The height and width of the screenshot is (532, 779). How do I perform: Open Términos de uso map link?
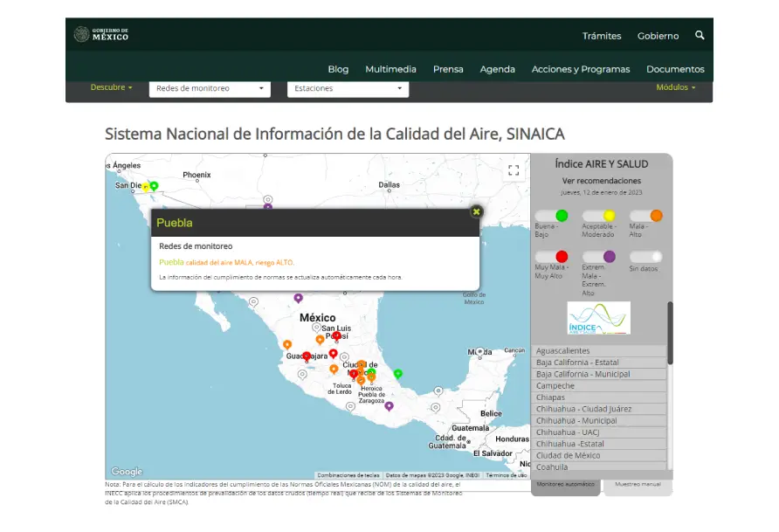click(x=507, y=475)
